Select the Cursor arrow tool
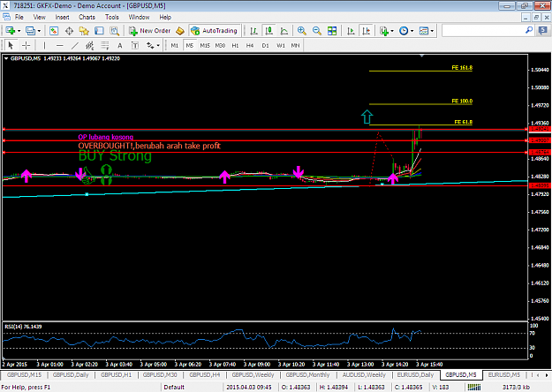The width and height of the screenshot is (552, 392). (11, 45)
